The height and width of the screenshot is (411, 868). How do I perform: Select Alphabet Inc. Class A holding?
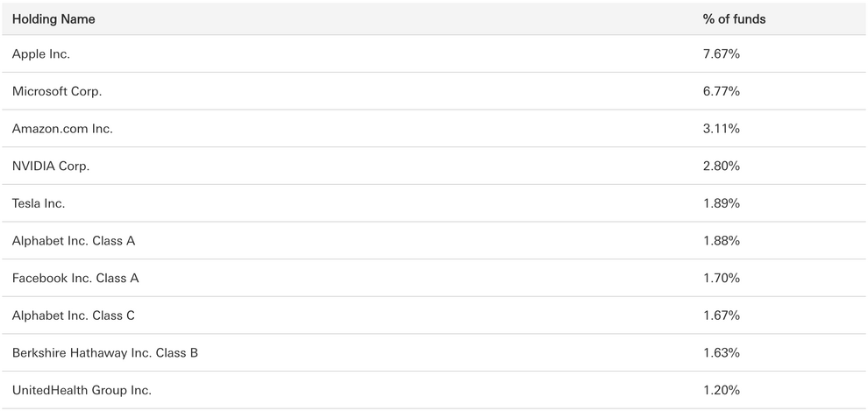pyautogui.click(x=74, y=240)
